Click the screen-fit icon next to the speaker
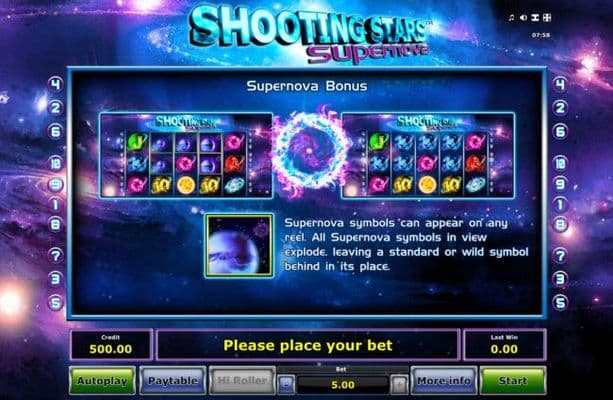 [x=535, y=18]
